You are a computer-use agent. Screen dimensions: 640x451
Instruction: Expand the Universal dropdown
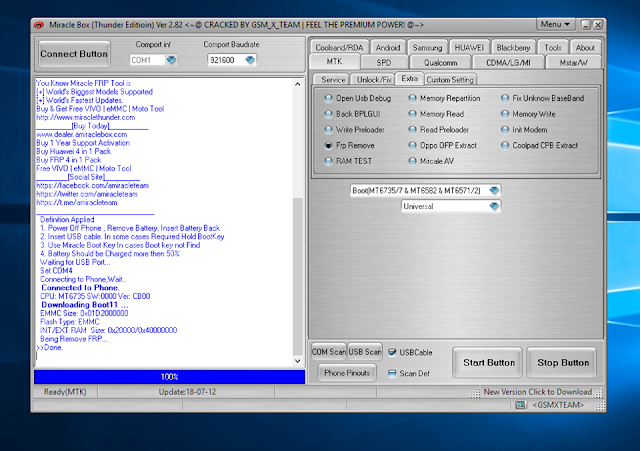494,207
